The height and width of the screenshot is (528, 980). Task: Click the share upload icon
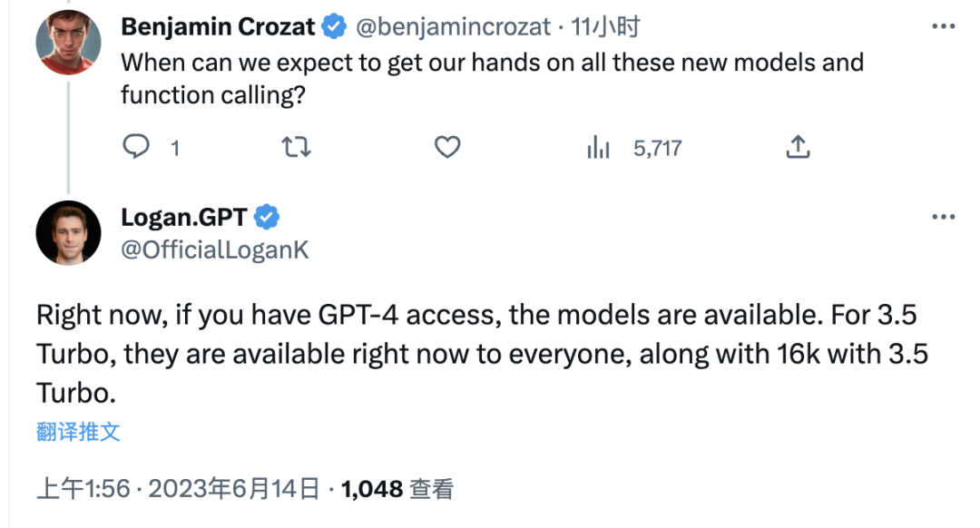799,147
